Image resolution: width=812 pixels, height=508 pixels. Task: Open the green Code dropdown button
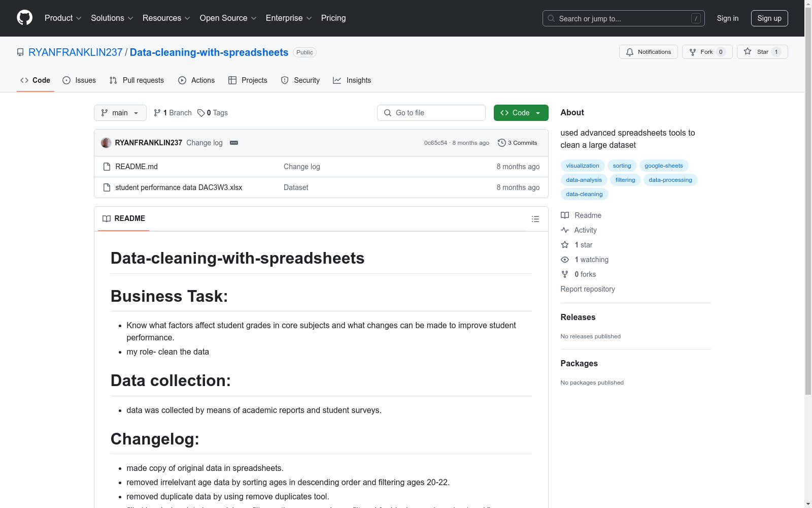click(521, 113)
